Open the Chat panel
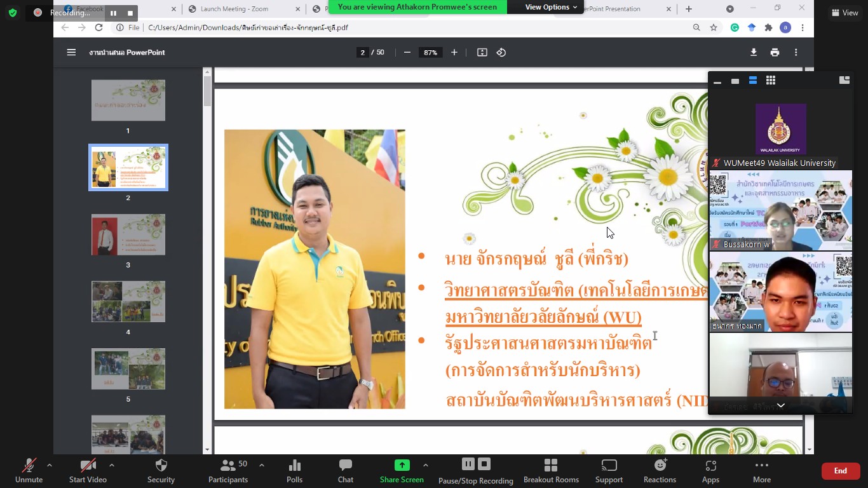The height and width of the screenshot is (488, 868). tap(345, 471)
